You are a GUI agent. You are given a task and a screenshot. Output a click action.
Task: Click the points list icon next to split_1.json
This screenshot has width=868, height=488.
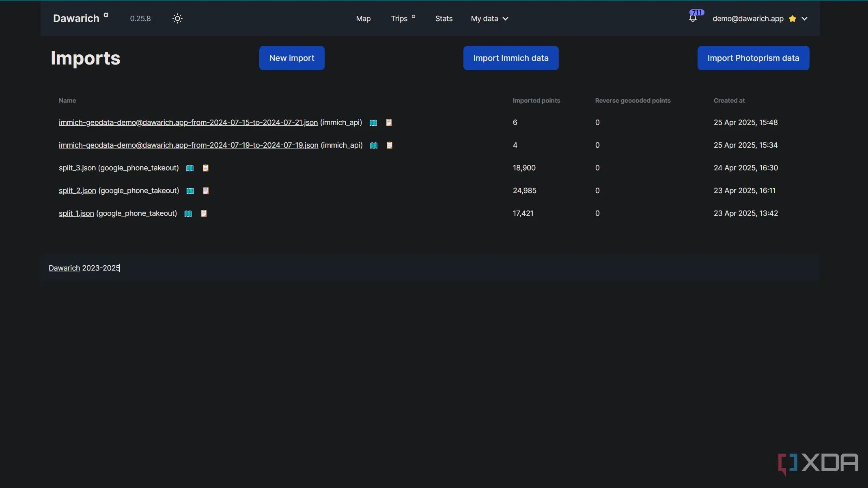click(204, 213)
